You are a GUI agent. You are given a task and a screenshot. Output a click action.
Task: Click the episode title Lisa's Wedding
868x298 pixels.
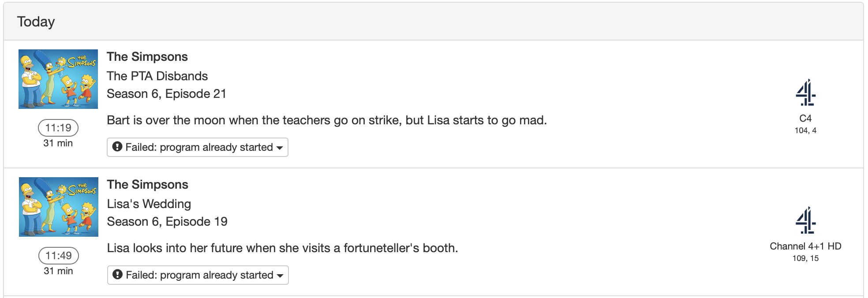tap(149, 204)
